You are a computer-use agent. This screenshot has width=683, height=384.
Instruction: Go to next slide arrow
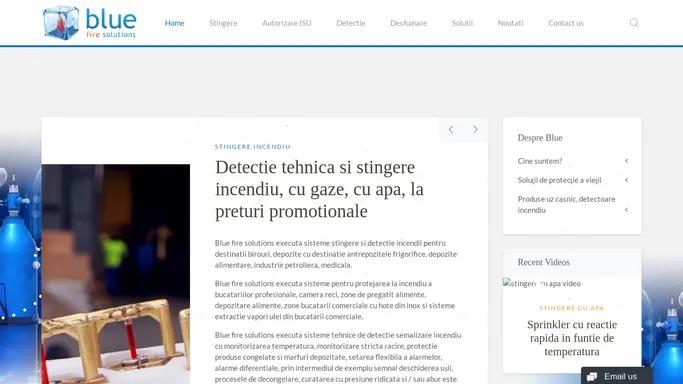pyautogui.click(x=475, y=130)
